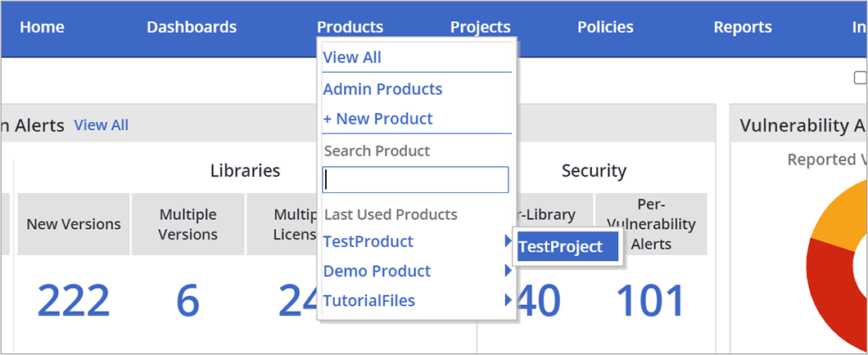Toggle the checkbox at the top right
The height and width of the screenshot is (355, 868).
tap(860, 78)
